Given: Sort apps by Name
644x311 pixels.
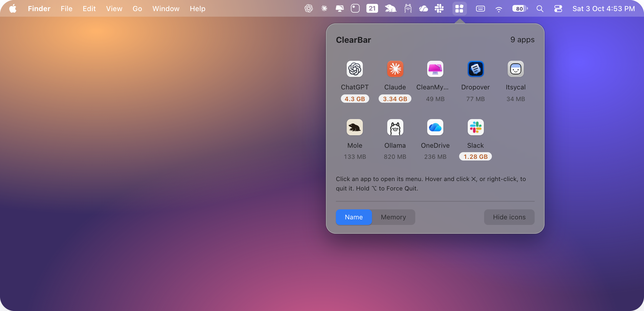Looking at the screenshot, I should (x=354, y=217).
